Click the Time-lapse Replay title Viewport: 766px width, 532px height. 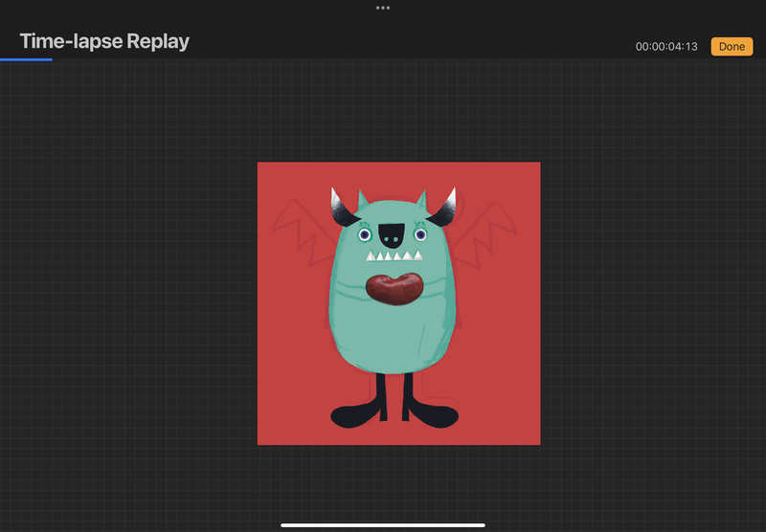pyautogui.click(x=104, y=41)
